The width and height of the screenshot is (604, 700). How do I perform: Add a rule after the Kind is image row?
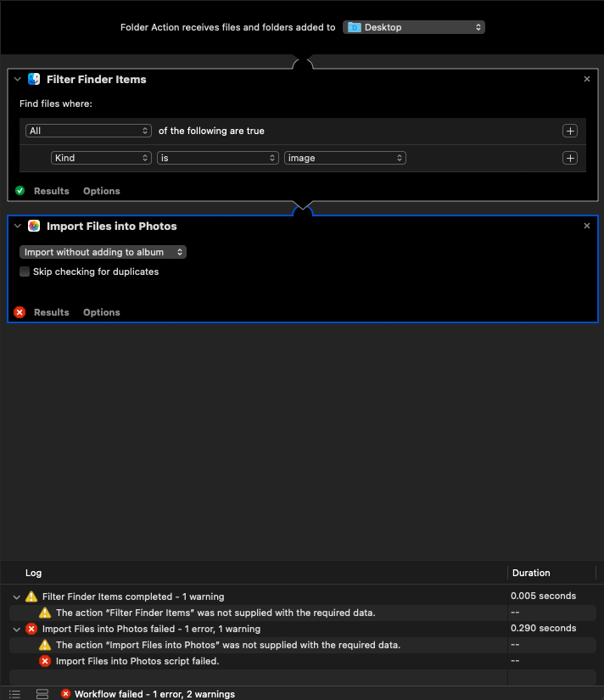point(570,158)
